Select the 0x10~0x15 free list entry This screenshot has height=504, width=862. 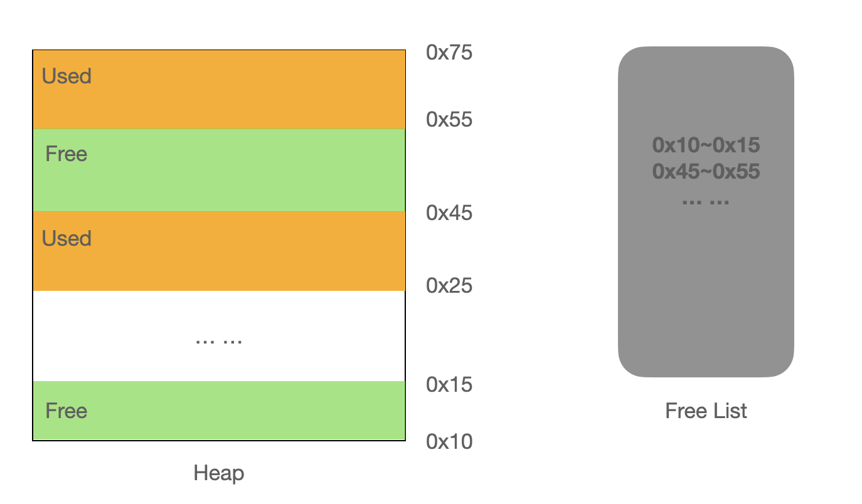point(706,145)
